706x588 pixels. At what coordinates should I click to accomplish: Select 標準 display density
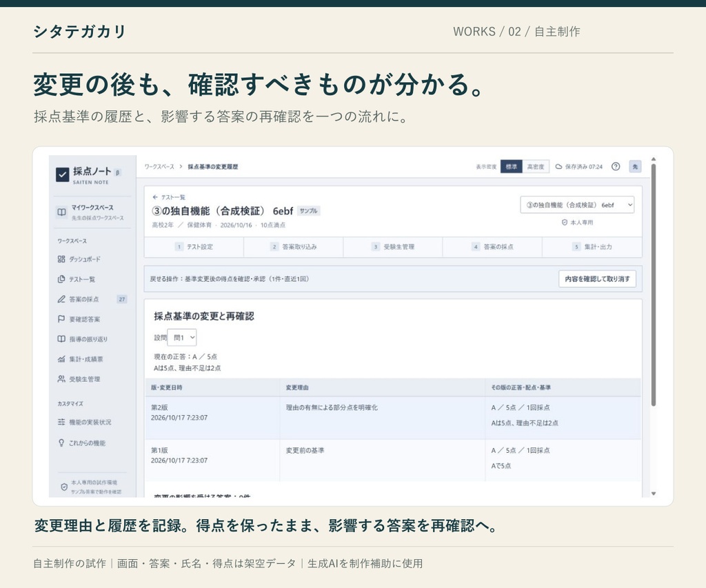point(512,167)
